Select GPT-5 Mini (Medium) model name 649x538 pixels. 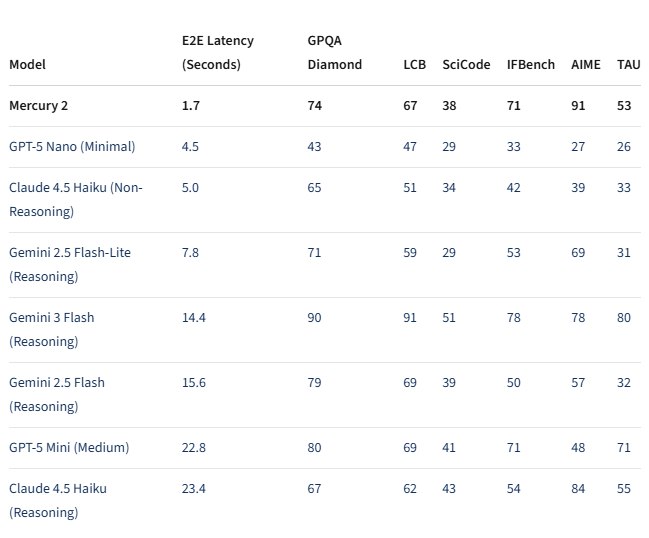pos(69,448)
